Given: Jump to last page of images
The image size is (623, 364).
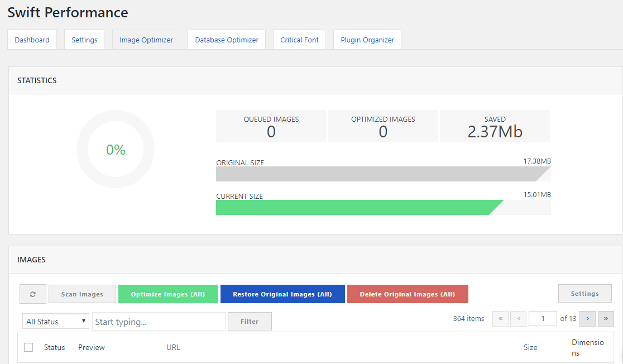Looking at the screenshot, I should pyautogui.click(x=606, y=319).
